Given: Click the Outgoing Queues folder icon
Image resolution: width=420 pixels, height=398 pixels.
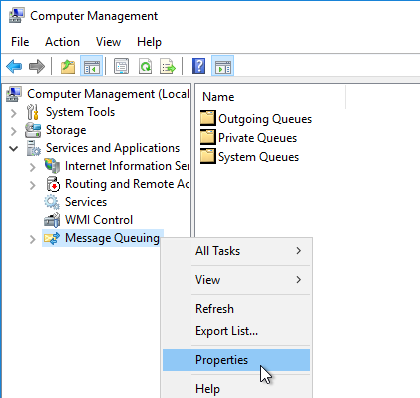Looking at the screenshot, I should pos(208,118).
